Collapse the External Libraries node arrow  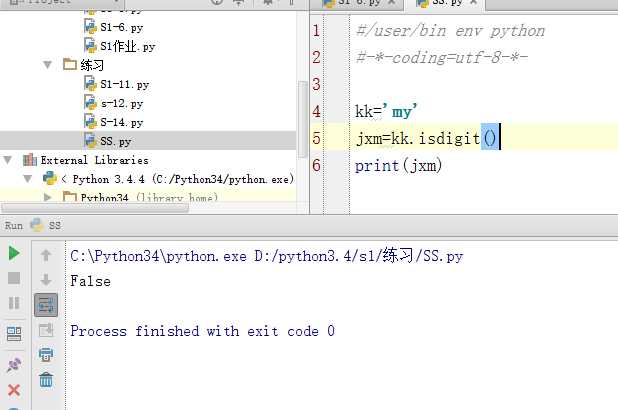pos(7,160)
